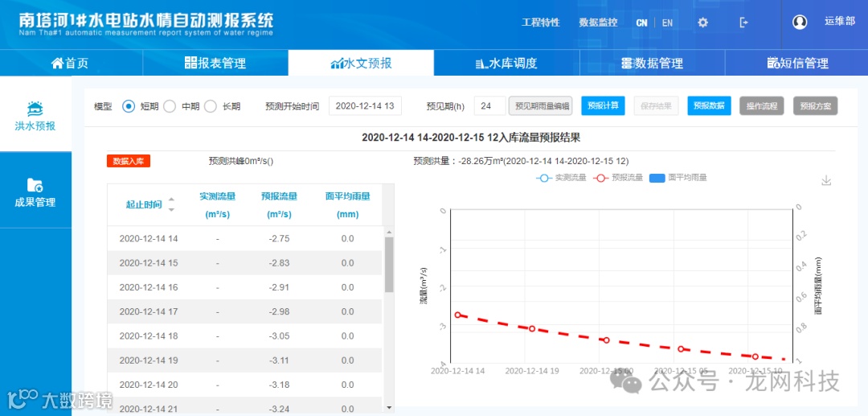Click chart point at 2020-12-14 14
Image resolution: width=868 pixels, height=416 pixels.
pyautogui.click(x=458, y=315)
